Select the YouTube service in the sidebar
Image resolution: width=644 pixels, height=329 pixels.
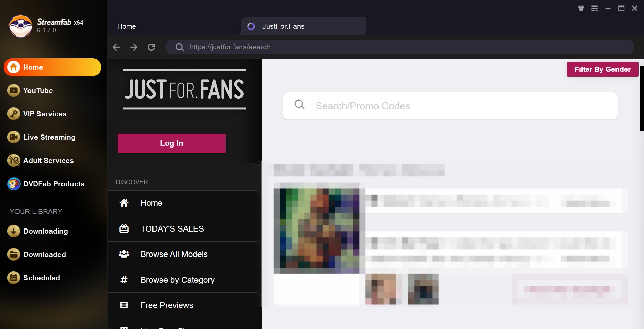pos(38,91)
